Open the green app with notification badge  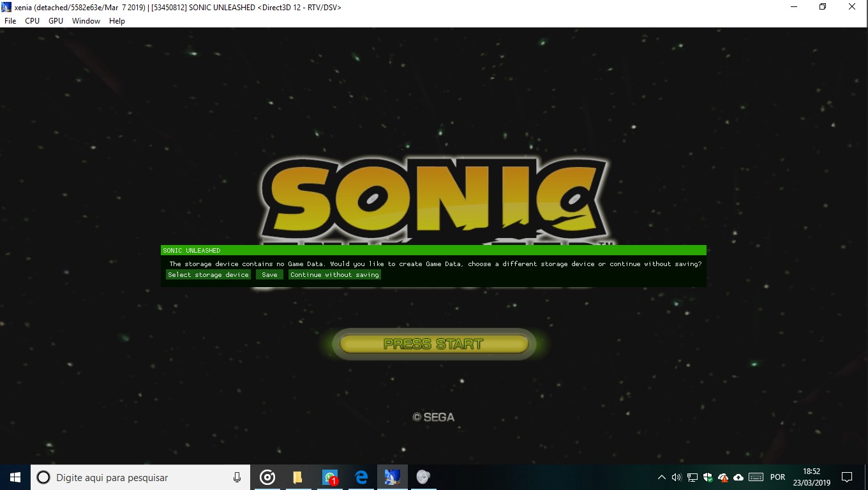pyautogui.click(x=329, y=477)
